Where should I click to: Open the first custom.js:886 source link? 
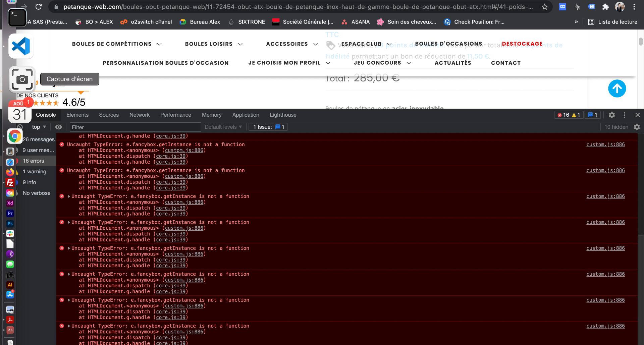605,145
